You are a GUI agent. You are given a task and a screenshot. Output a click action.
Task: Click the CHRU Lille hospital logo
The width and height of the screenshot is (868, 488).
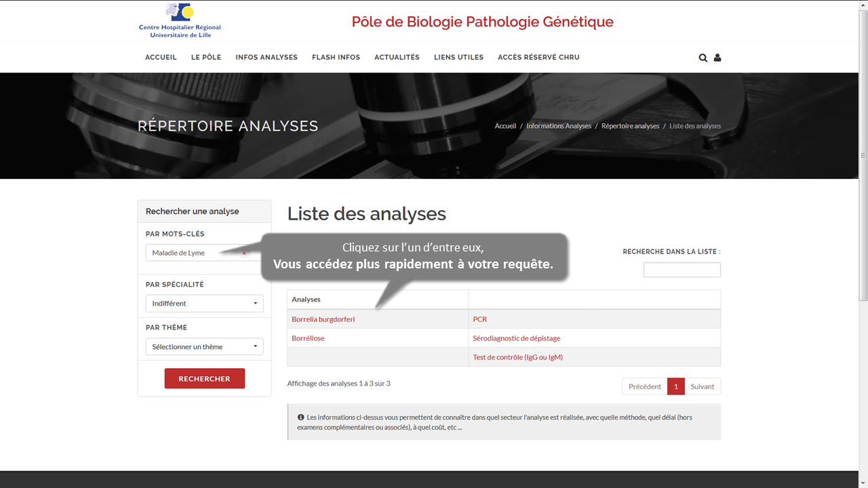pos(180,20)
